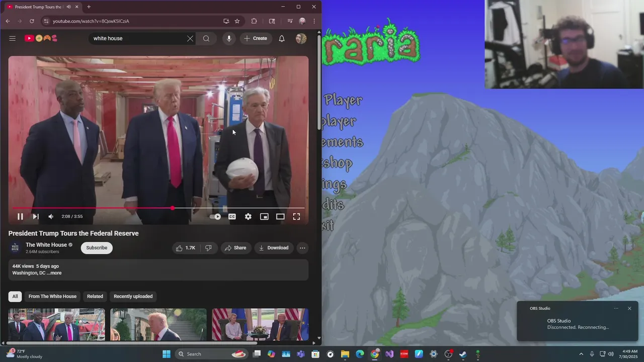The height and width of the screenshot is (362, 644).
Task: Open more actions three-dot menu
Action: point(302,248)
